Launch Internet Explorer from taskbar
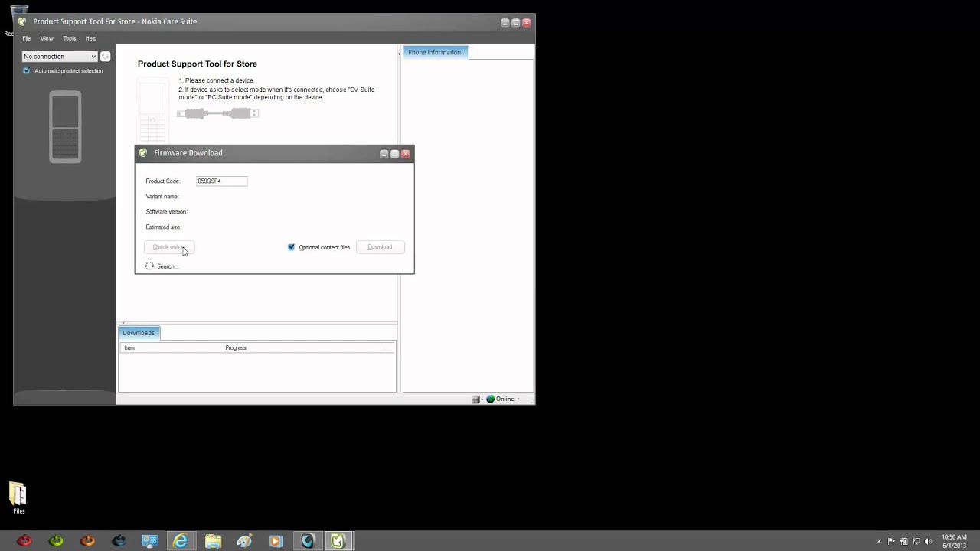The height and width of the screenshot is (551, 980). click(x=181, y=541)
